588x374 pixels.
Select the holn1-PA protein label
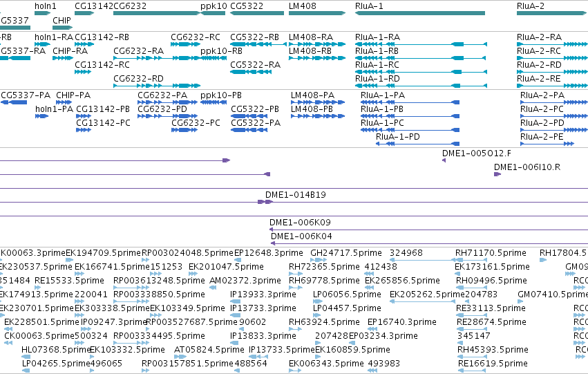(55, 109)
